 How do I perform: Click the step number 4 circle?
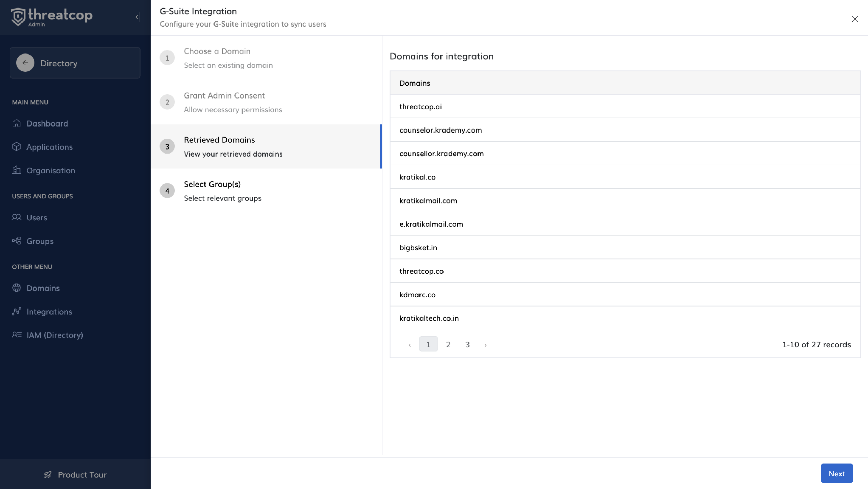167,191
